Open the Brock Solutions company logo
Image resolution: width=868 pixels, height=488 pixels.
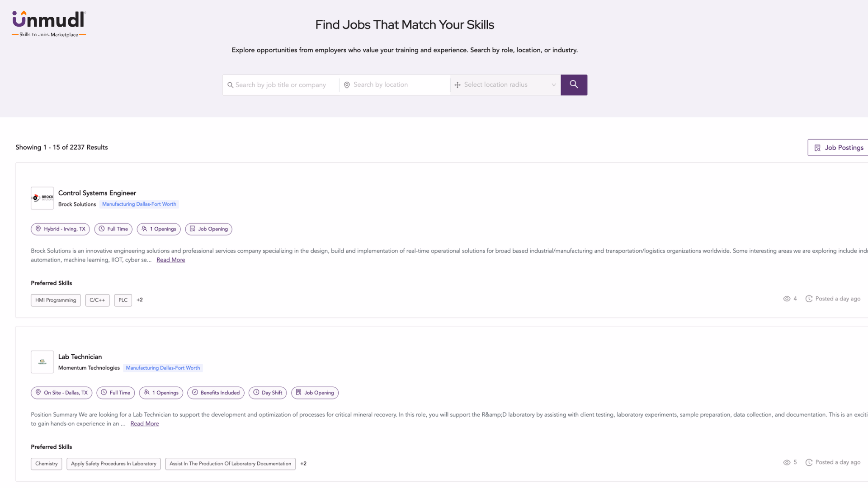(x=42, y=198)
